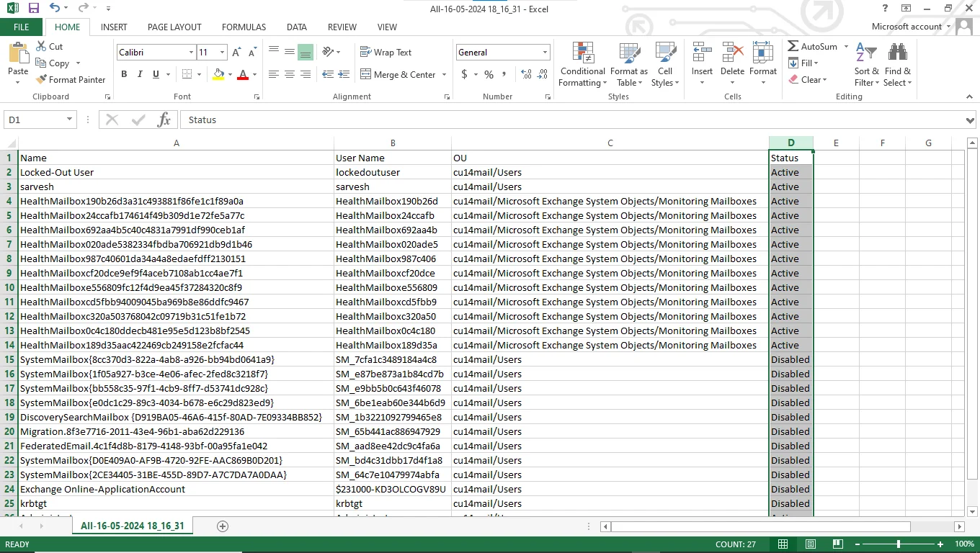Activate the Format Painter brush
980x553 pixels.
[x=71, y=79]
